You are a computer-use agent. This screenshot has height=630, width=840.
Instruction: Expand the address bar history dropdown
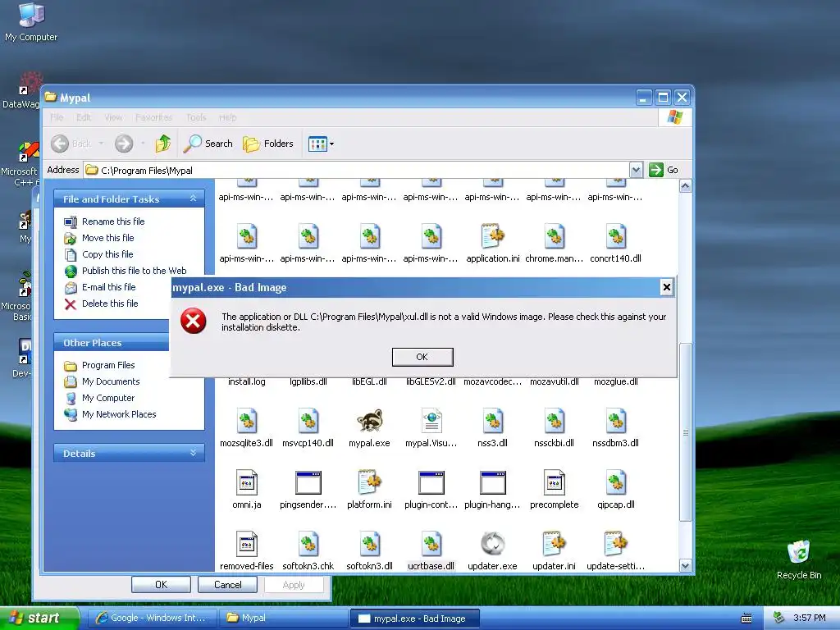[x=636, y=171]
